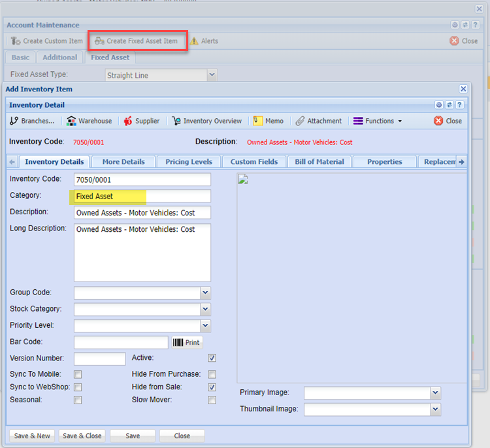Click the Save & Close button
Viewport: 490px width, 448px height.
tap(82, 436)
